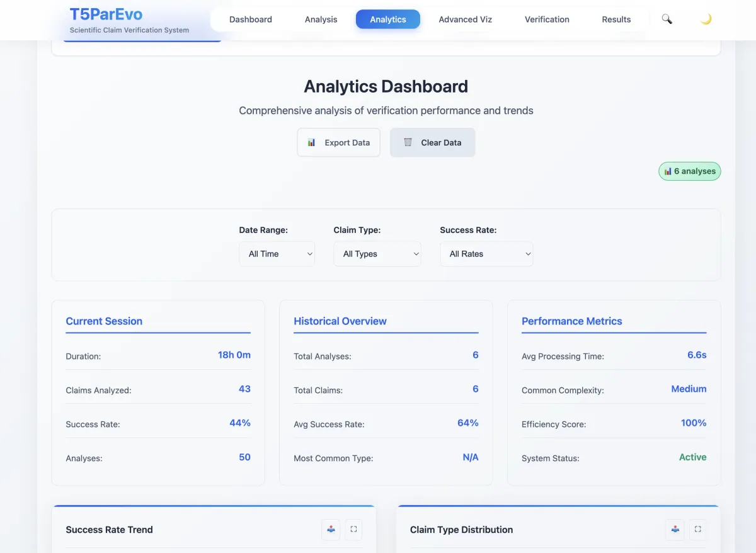Switch to the Verification tab
The width and height of the screenshot is (756, 553).
tap(547, 20)
